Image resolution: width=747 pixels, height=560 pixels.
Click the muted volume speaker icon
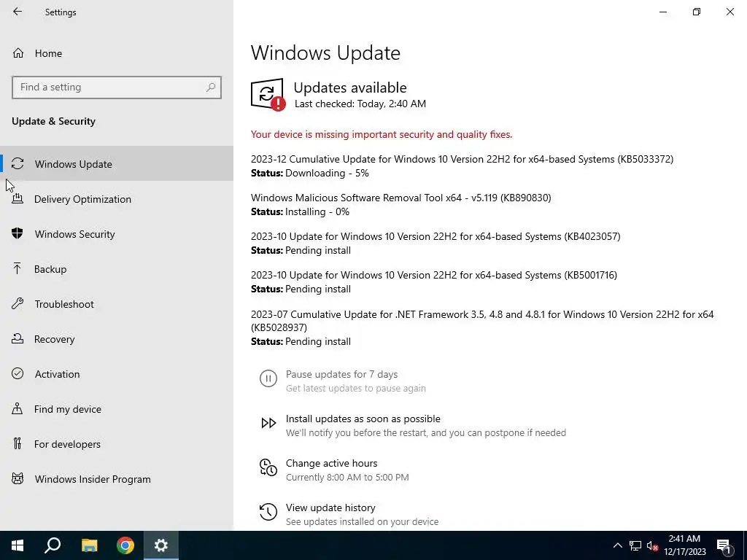652,545
